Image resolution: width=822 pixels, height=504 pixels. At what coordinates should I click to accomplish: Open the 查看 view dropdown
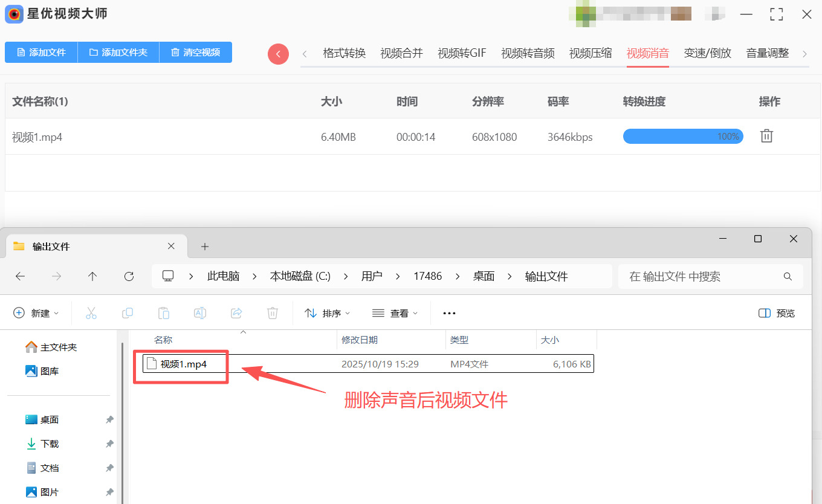click(395, 313)
